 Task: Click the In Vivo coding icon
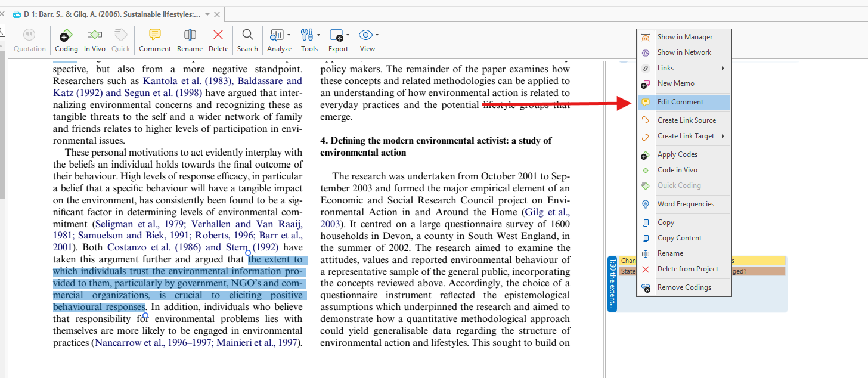[95, 35]
